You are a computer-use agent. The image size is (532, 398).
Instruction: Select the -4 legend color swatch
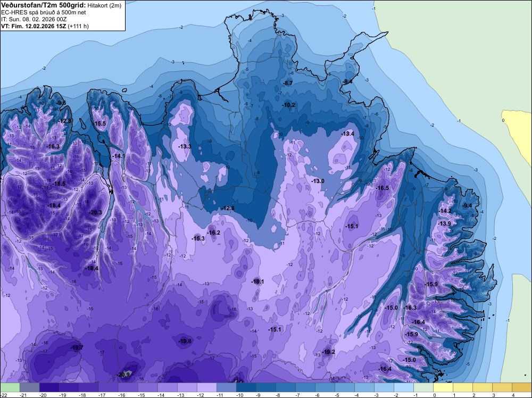point(364,387)
